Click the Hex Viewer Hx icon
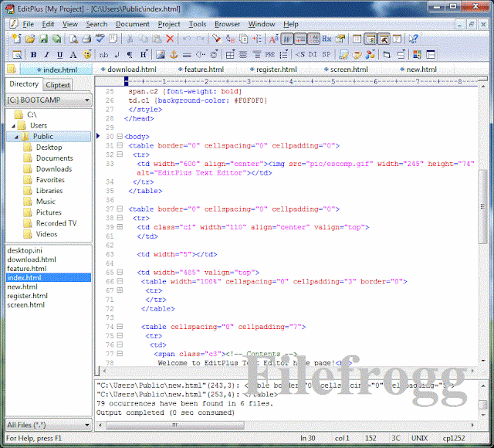The width and height of the screenshot is (494, 448). [327, 39]
